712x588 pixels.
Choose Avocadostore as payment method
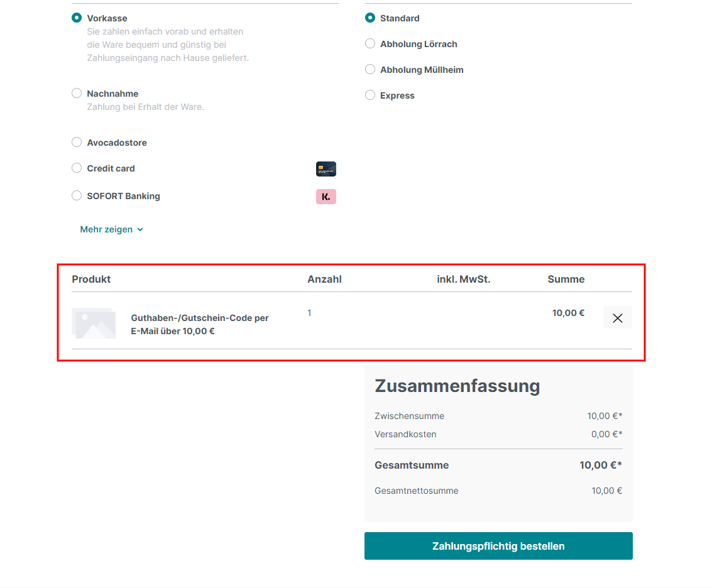pos(77,143)
